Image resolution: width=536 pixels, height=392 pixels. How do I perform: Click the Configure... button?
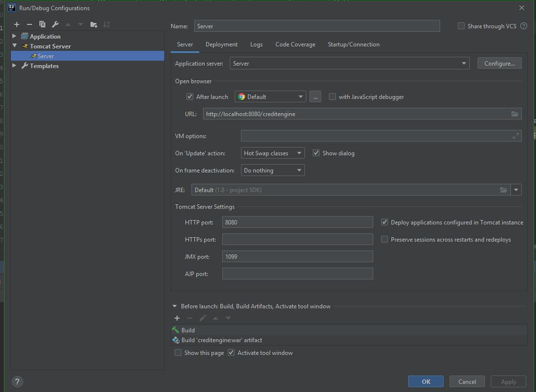(499, 64)
